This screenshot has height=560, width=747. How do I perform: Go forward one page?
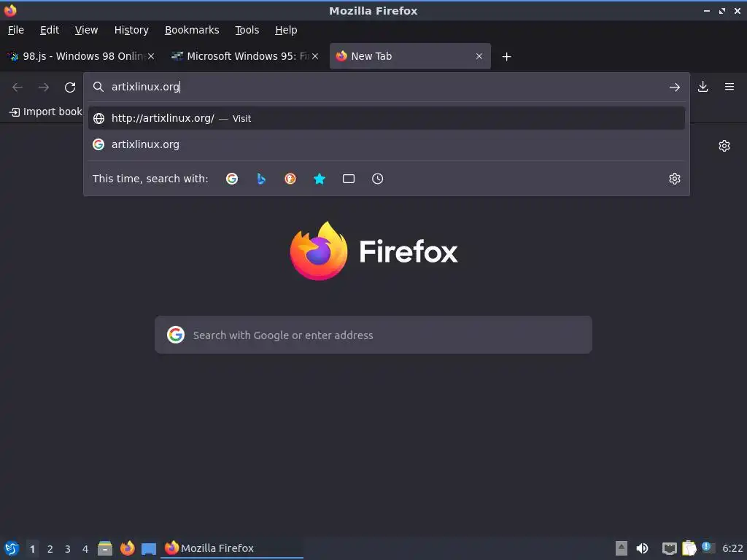[43, 87]
